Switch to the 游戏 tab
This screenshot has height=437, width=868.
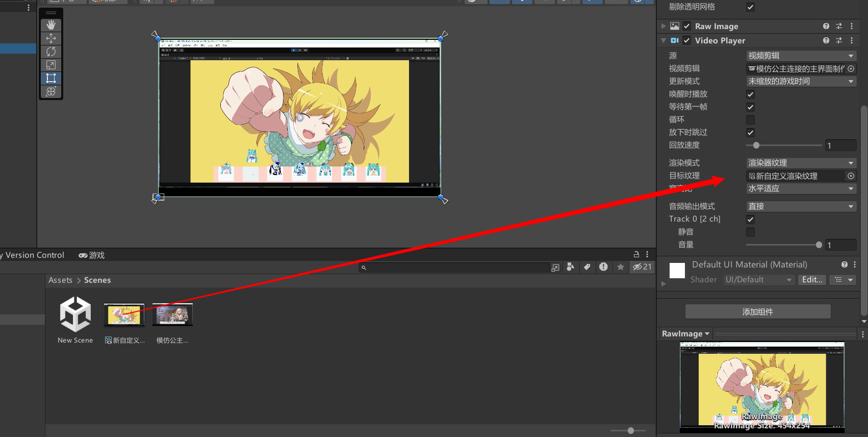coord(91,255)
